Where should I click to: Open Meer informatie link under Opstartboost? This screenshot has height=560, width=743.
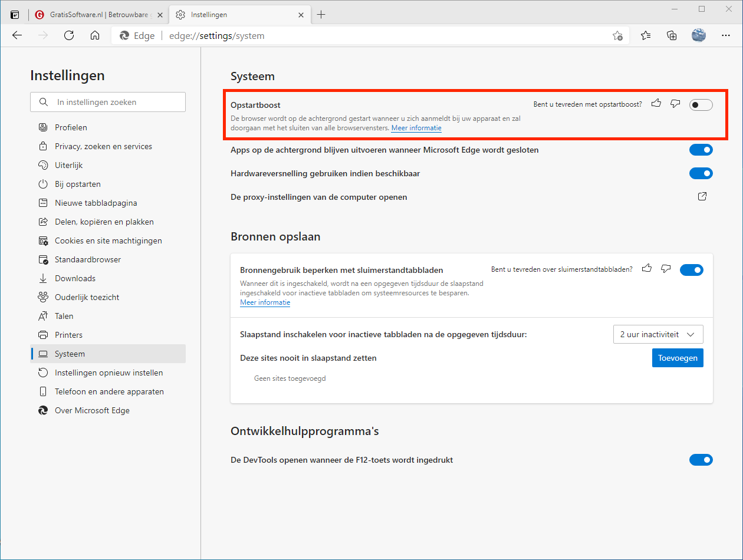(416, 128)
